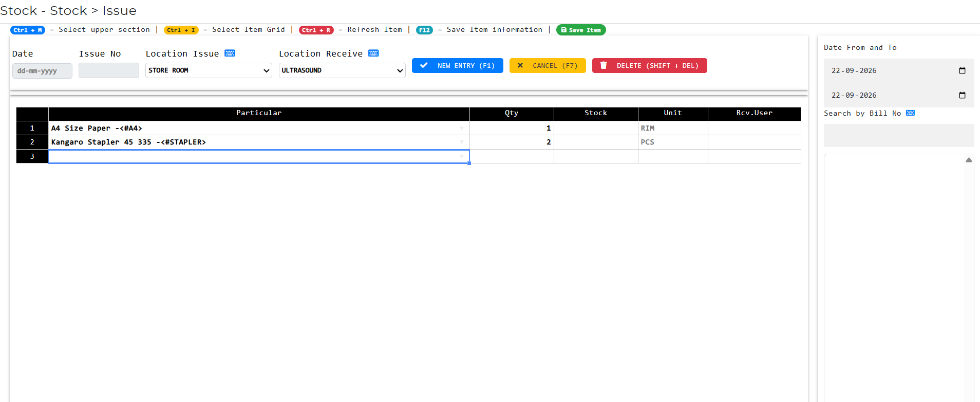Click the Issue No input field

coord(109,70)
